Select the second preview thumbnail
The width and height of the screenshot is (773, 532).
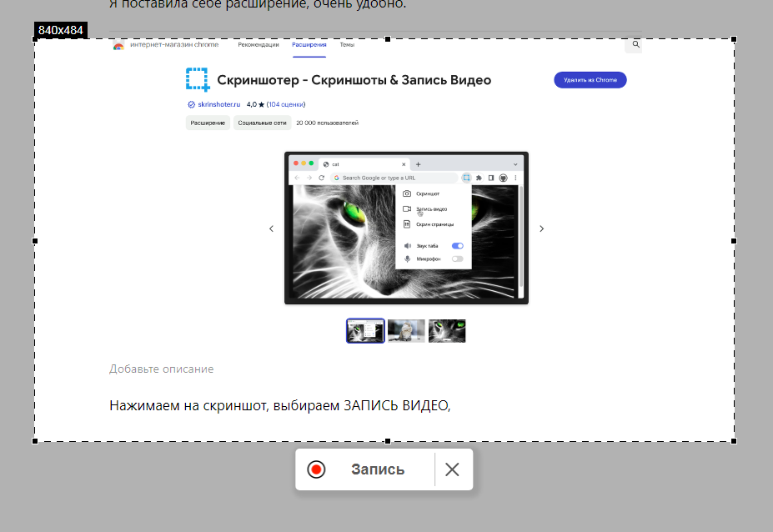click(x=406, y=331)
